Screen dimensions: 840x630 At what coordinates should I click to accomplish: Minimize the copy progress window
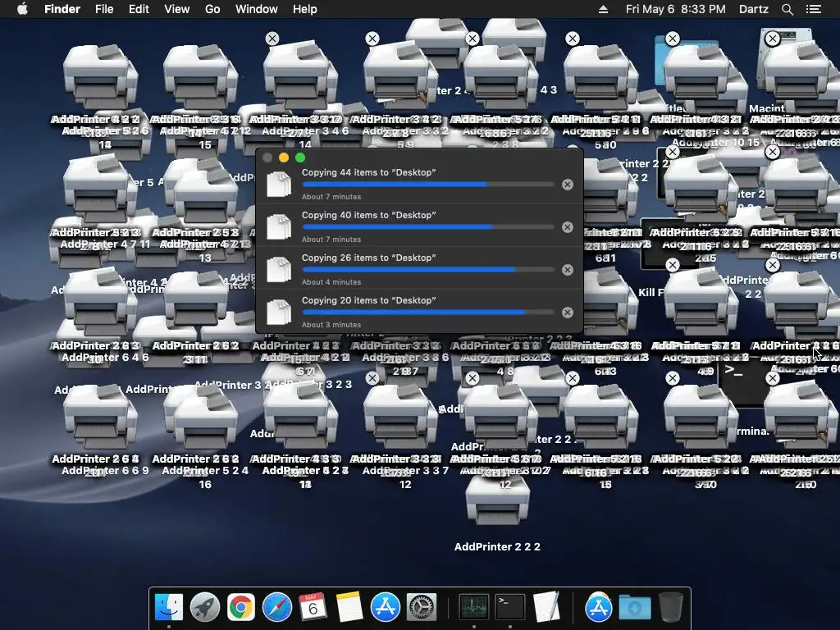284,157
